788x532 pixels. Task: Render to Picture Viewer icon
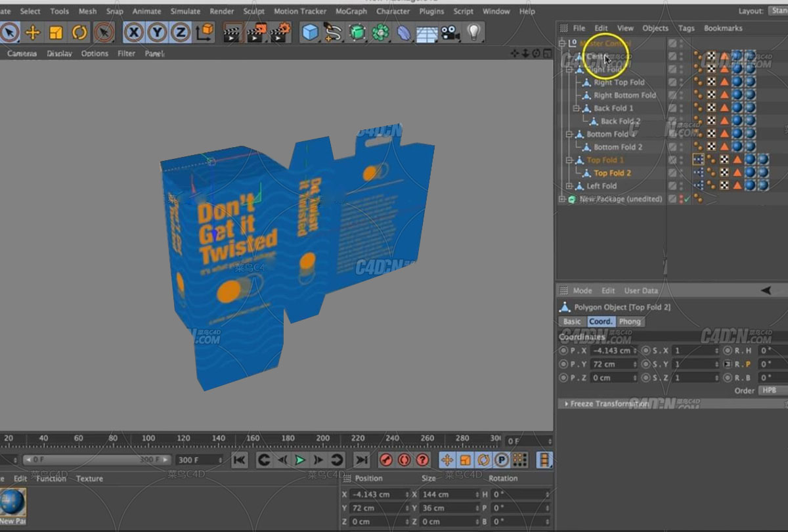(256, 32)
